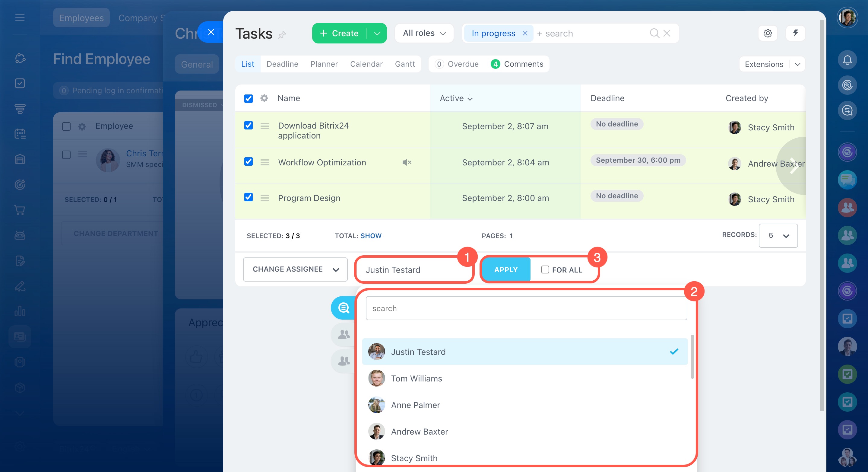Open the Tasks settings gear icon

coord(768,33)
